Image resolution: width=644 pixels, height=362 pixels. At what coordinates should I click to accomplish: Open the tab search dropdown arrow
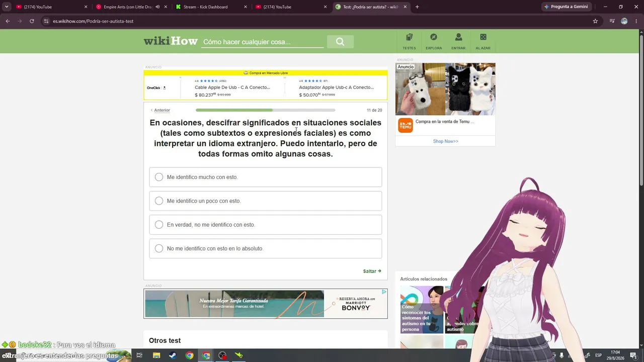click(7, 7)
